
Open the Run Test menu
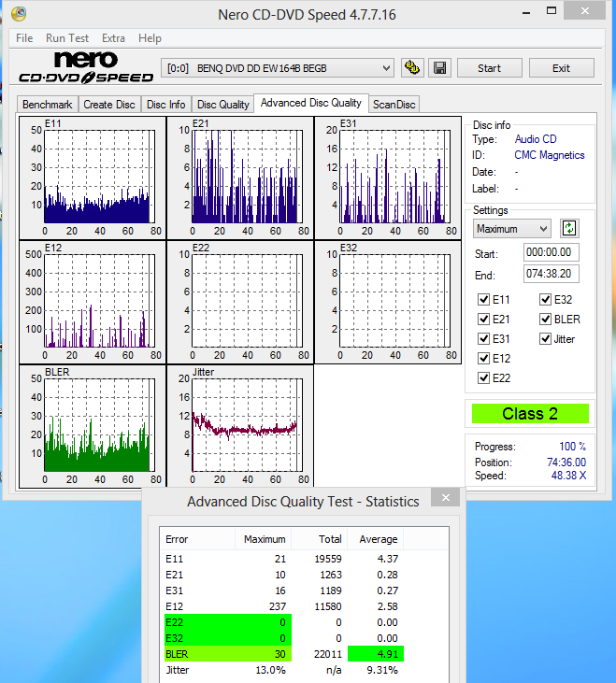click(x=67, y=38)
